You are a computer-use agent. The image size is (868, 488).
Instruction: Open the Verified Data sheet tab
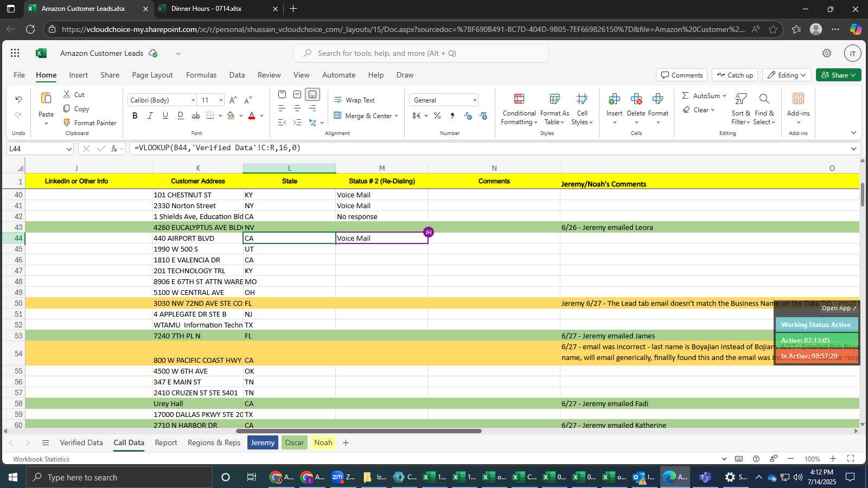coord(81,442)
